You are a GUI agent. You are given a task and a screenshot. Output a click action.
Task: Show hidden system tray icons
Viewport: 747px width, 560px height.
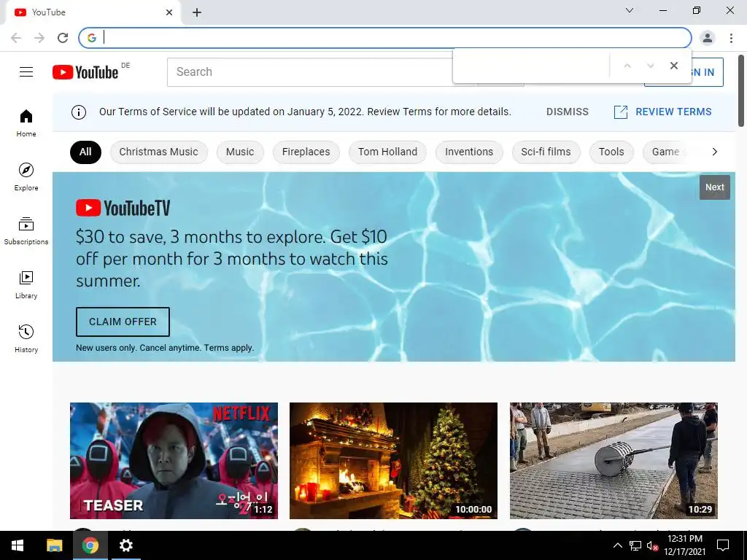617,545
